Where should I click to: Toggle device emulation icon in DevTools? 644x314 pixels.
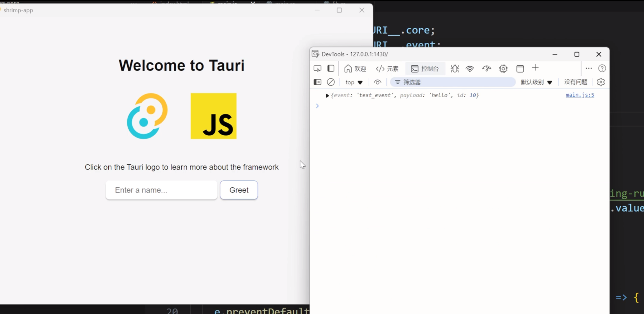tap(317, 69)
